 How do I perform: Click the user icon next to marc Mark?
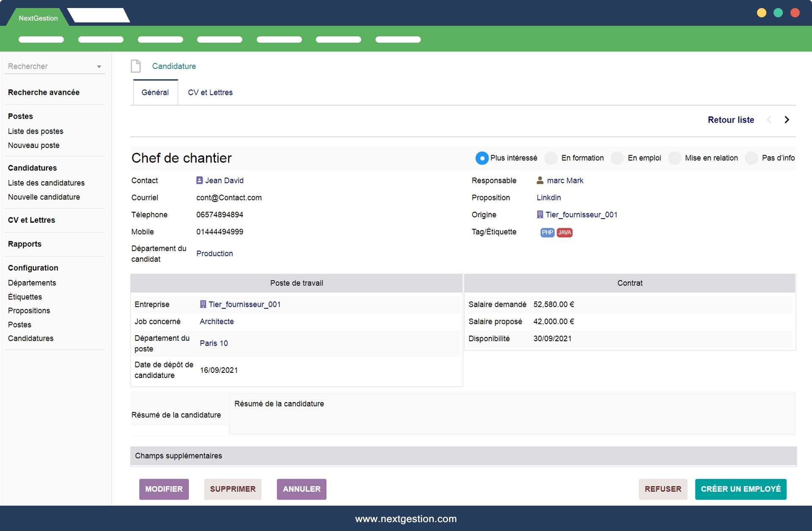tap(540, 181)
